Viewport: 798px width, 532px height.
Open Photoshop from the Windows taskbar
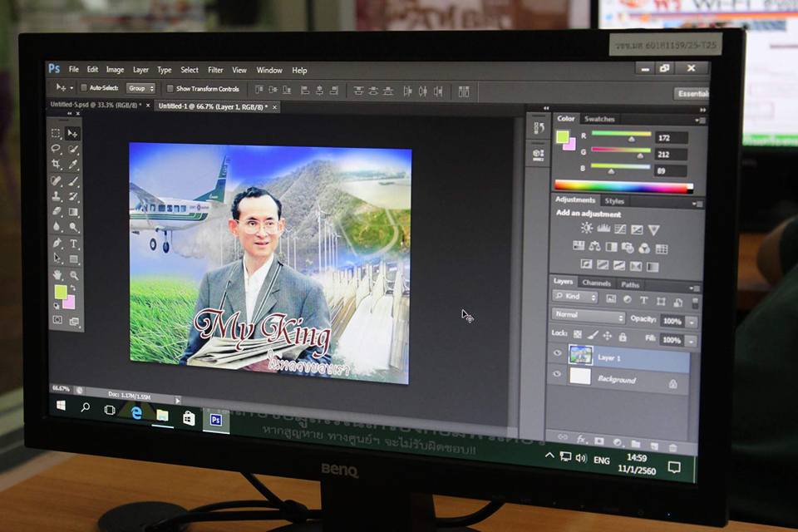tap(215, 420)
